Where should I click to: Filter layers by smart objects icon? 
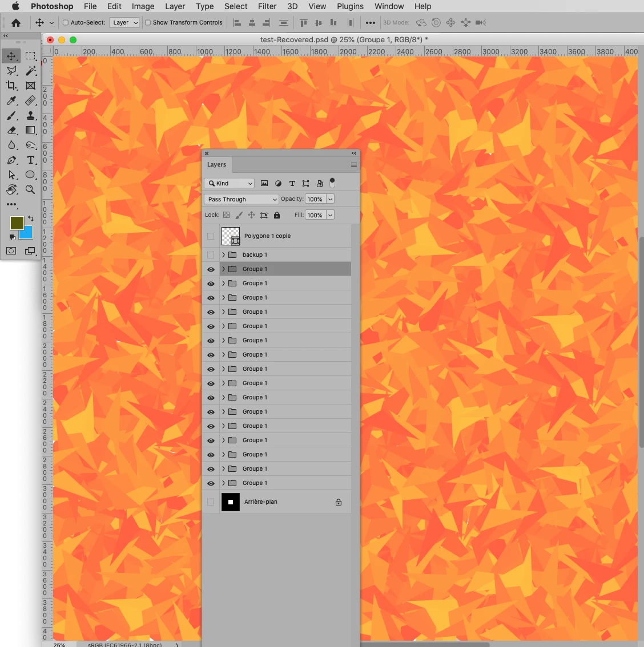320,183
